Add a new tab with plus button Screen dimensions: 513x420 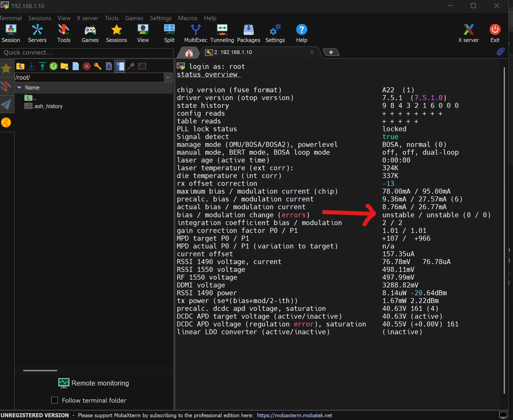click(331, 52)
